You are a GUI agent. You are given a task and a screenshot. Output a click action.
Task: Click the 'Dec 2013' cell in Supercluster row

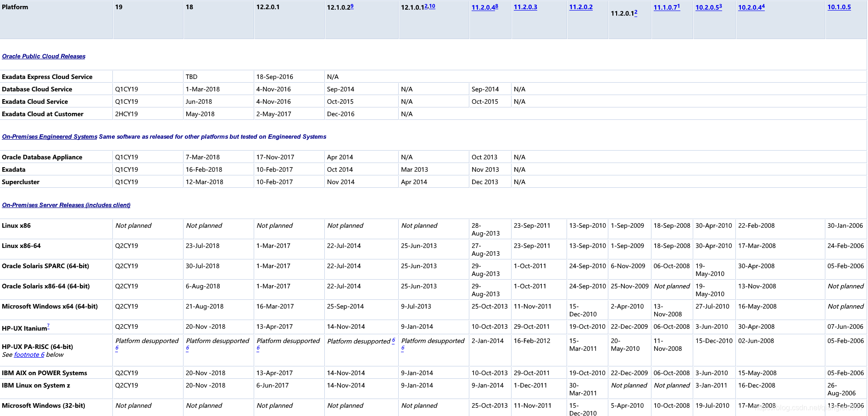point(485,182)
